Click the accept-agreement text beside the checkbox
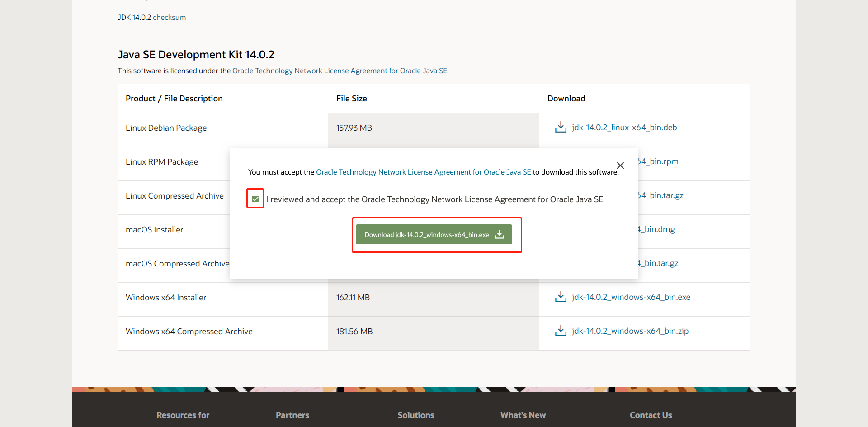The height and width of the screenshot is (427, 868). pyautogui.click(x=435, y=199)
